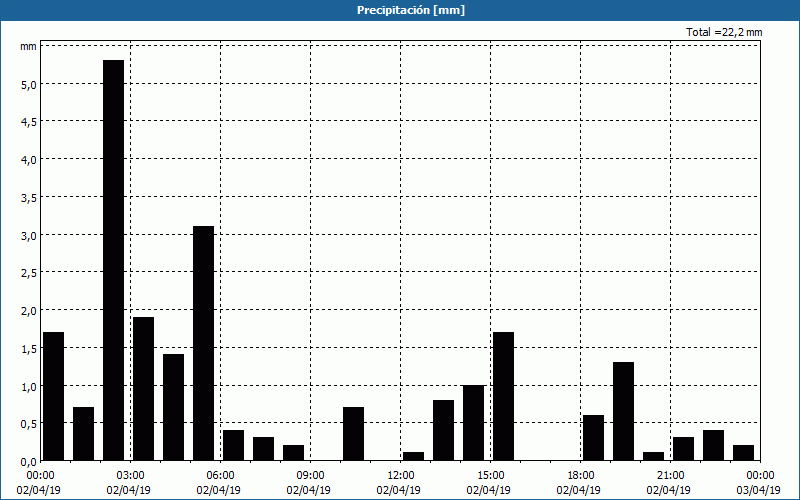800x500 pixels.
Task: Select the tiny bar just left of 21:00
Action: click(654, 456)
